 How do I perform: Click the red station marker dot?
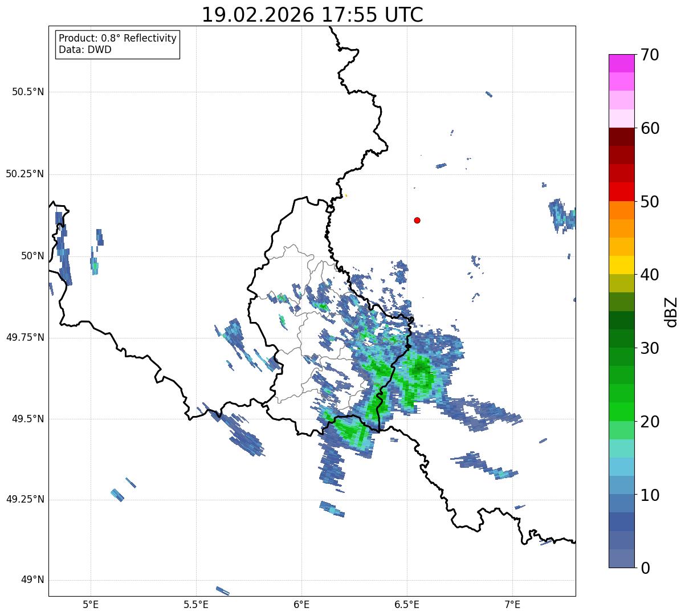point(417,220)
